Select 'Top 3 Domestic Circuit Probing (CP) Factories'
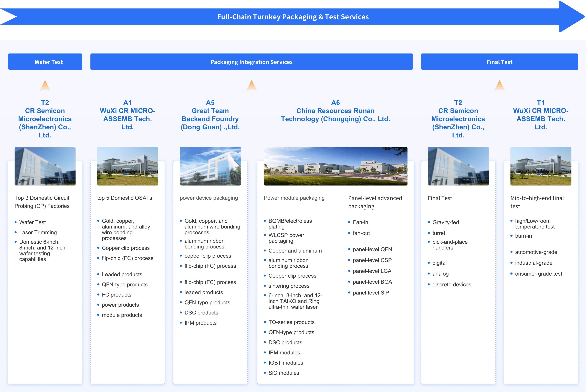The image size is (586, 392). pyautogui.click(x=42, y=202)
